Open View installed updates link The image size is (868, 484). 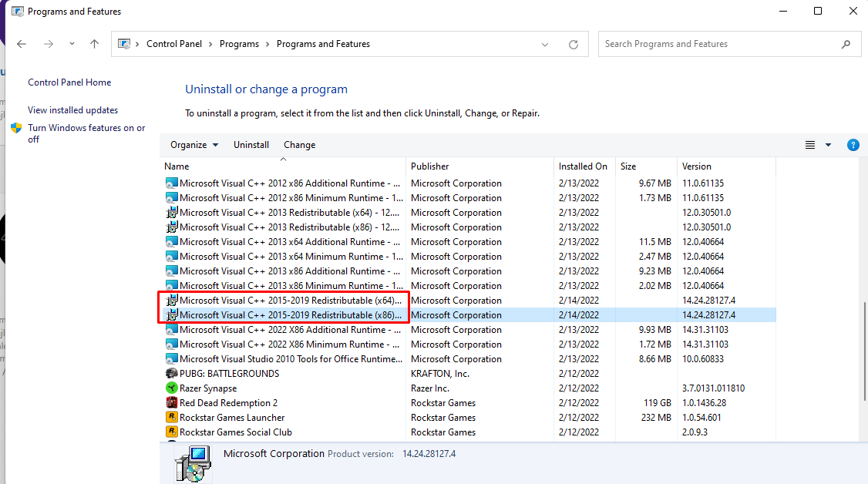click(x=73, y=110)
